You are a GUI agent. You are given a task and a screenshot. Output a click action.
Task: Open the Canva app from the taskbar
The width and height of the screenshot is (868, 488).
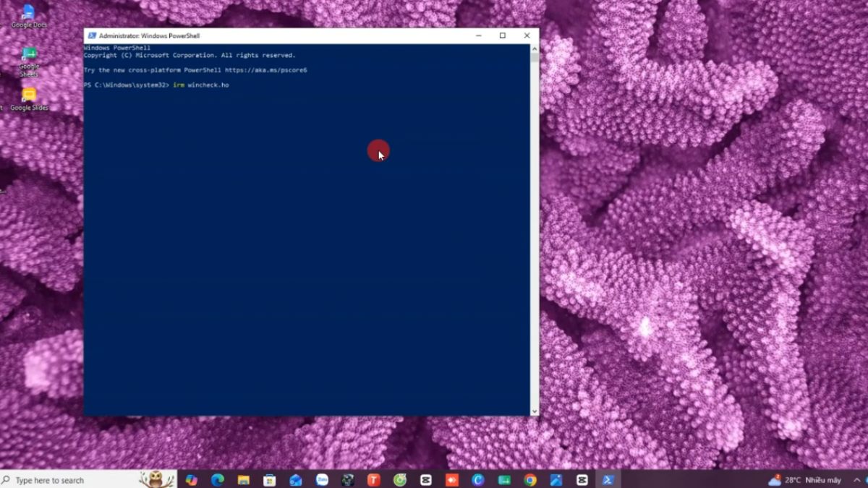(477, 479)
